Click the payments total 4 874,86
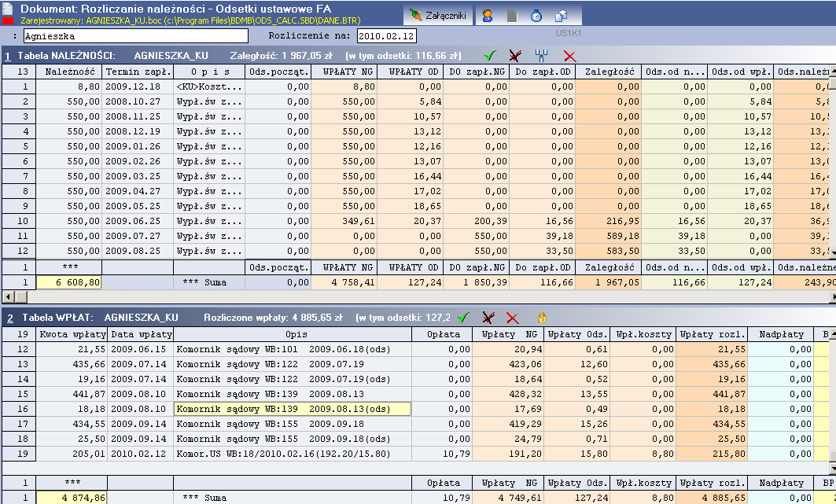Screen dimensions: 836x504 point(72,498)
